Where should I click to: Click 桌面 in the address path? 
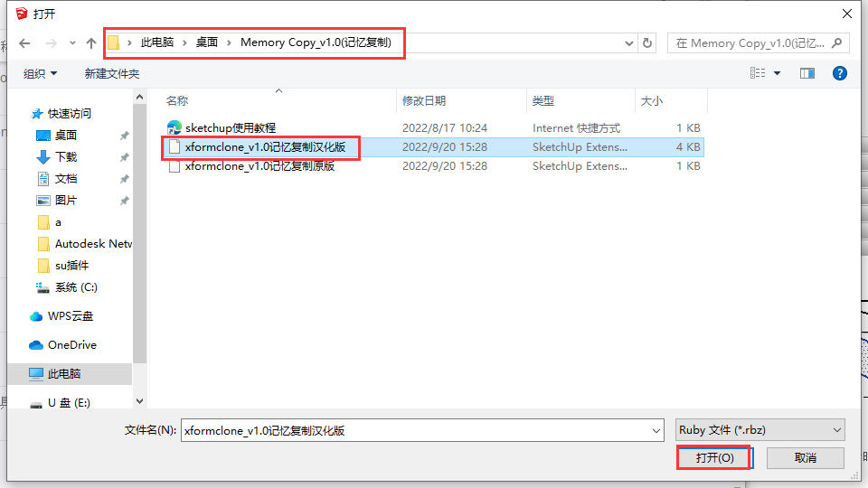207,42
